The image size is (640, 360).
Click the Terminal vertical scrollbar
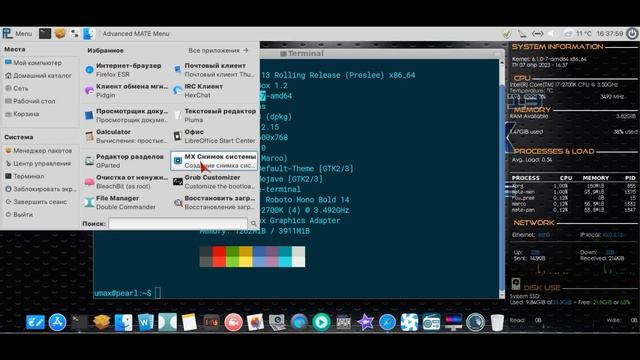(x=502, y=180)
